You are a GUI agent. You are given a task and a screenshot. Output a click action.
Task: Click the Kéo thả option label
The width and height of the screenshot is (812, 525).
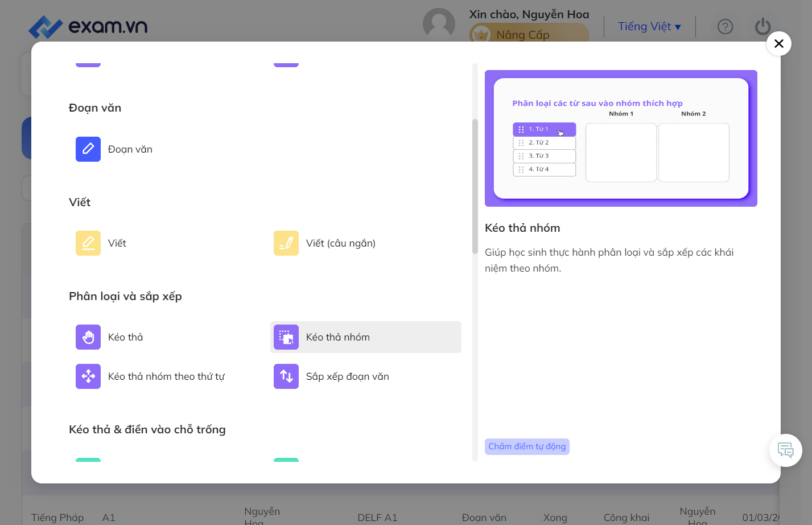point(126,337)
